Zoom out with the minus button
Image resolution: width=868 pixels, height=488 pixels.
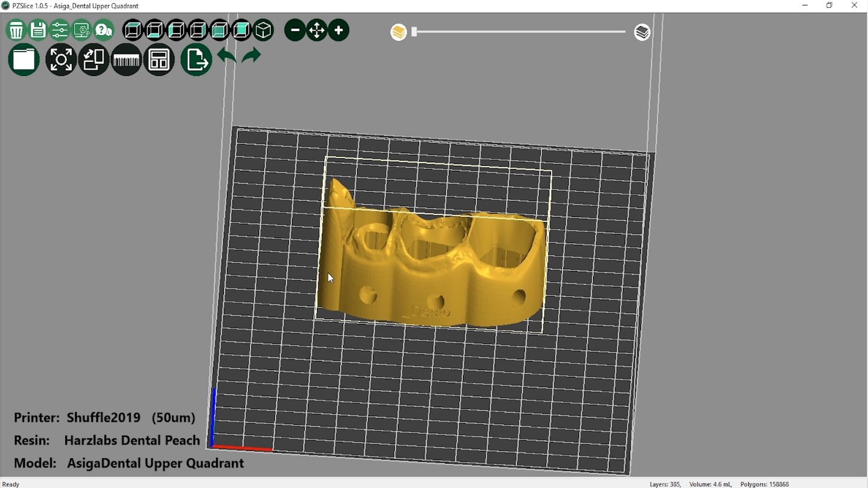(x=295, y=30)
